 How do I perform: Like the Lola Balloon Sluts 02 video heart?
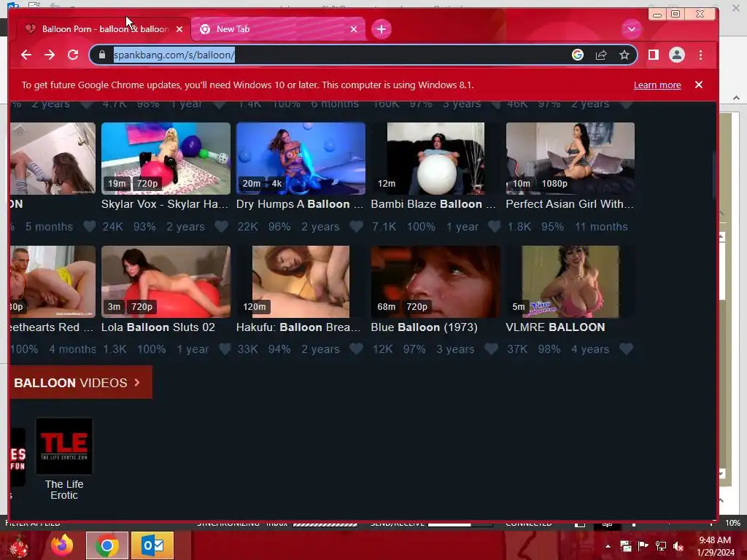click(225, 349)
